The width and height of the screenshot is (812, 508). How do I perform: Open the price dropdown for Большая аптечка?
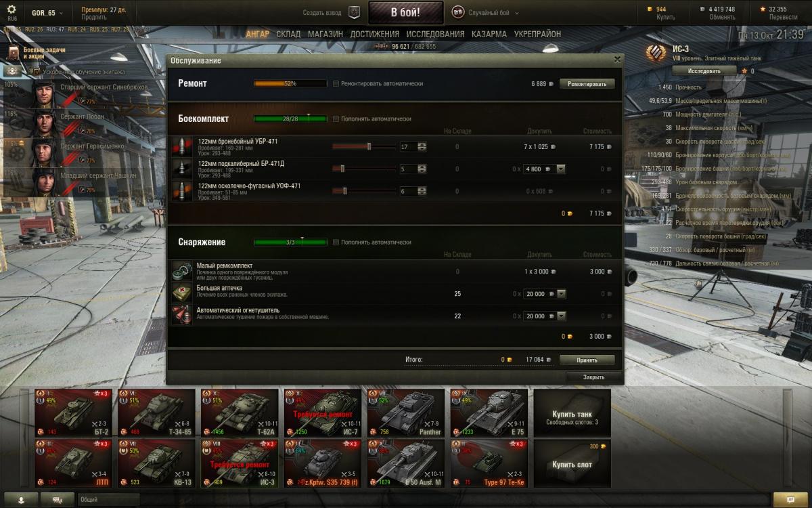[x=561, y=294]
